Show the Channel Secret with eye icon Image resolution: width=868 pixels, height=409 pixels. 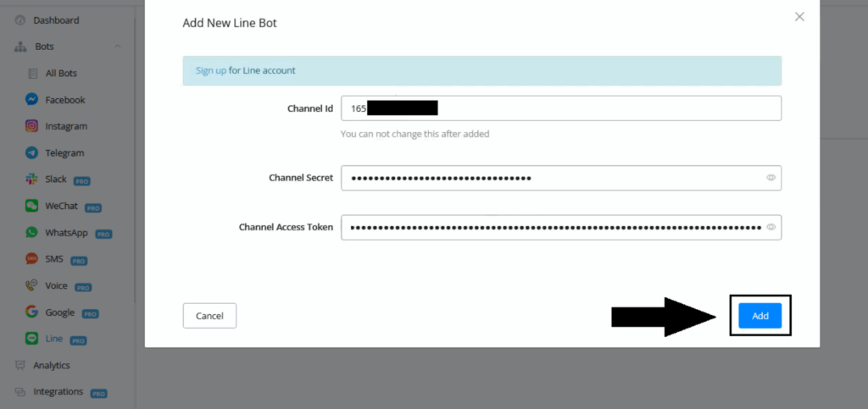[x=771, y=178]
